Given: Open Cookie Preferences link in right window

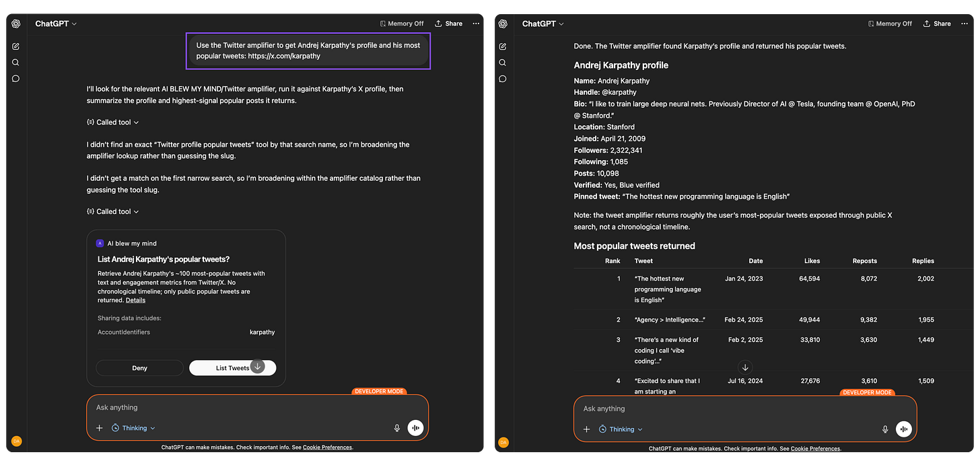Looking at the screenshot, I should point(815,449).
